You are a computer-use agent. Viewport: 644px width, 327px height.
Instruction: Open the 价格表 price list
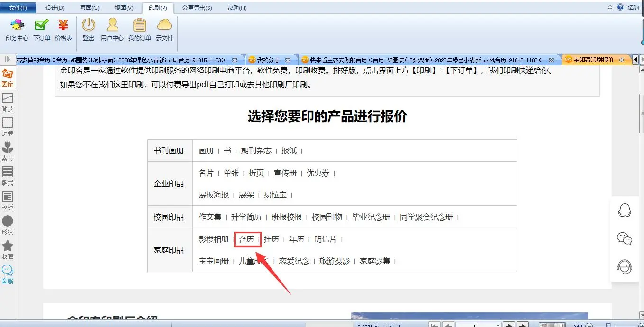point(63,30)
